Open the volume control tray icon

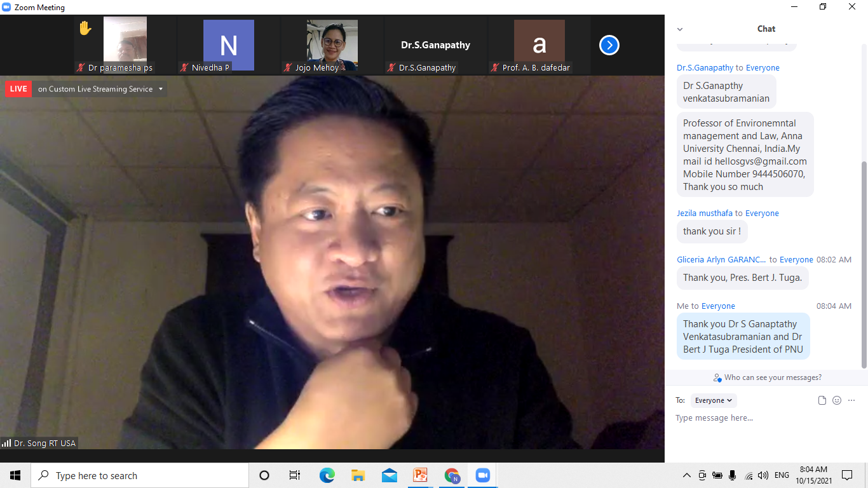point(763,475)
